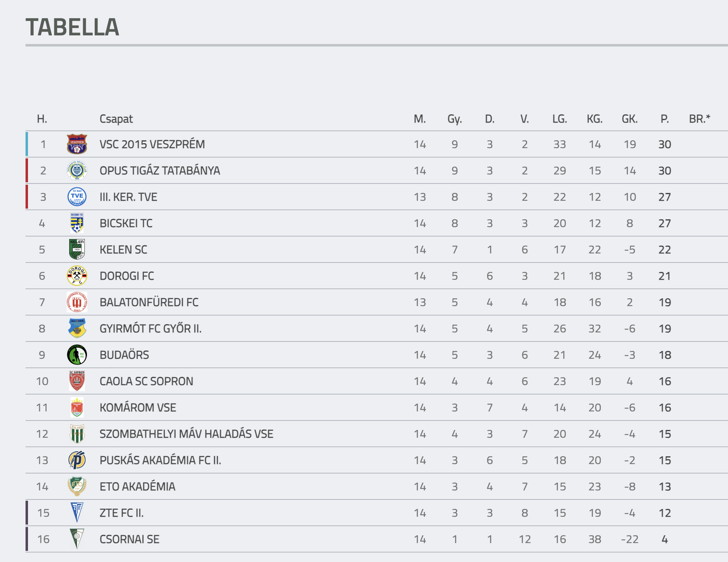Image resolution: width=728 pixels, height=562 pixels.
Task: Open the Gyirmót FC Győr II. team link
Action: (150, 329)
